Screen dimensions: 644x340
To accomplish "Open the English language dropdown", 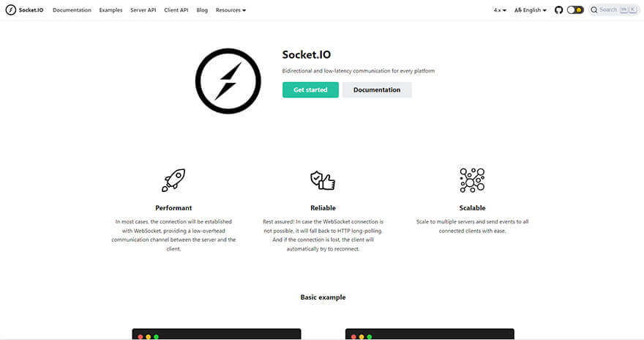I will pos(531,10).
